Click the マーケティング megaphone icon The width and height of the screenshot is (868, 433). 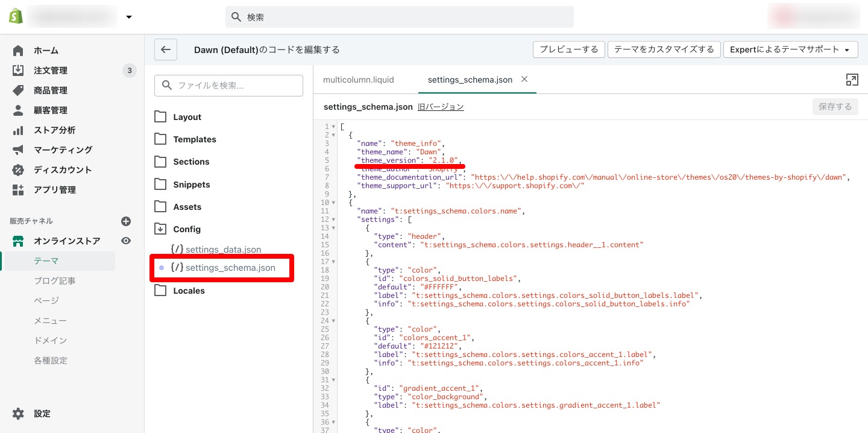(18, 150)
